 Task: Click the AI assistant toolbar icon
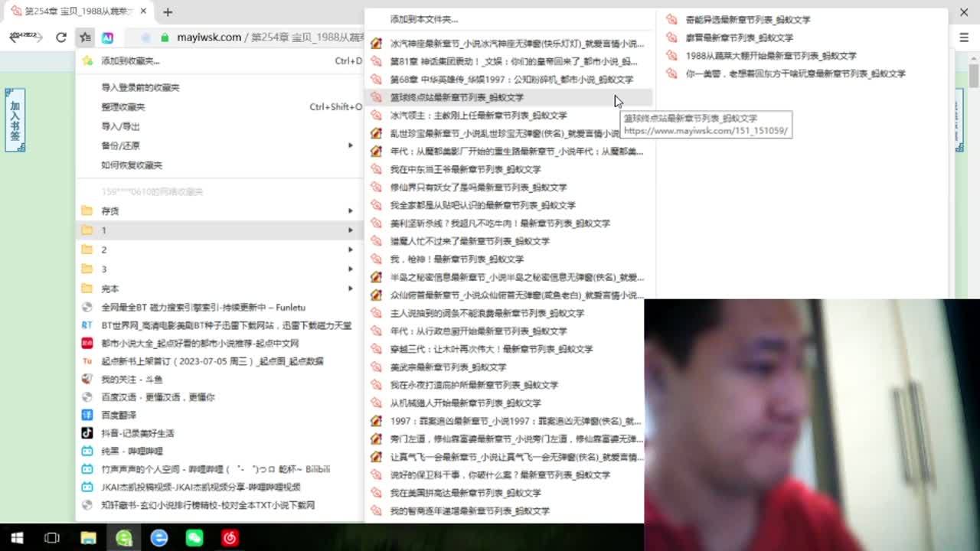pos(108,37)
